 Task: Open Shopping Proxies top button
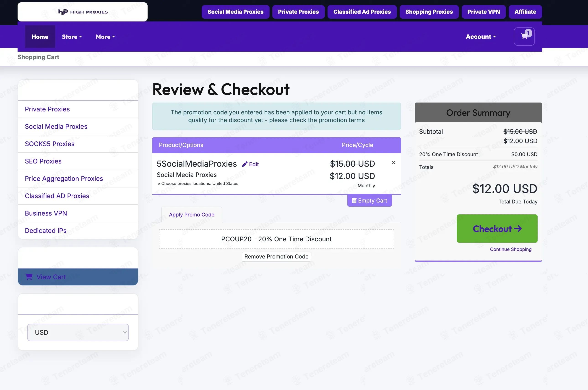(429, 12)
